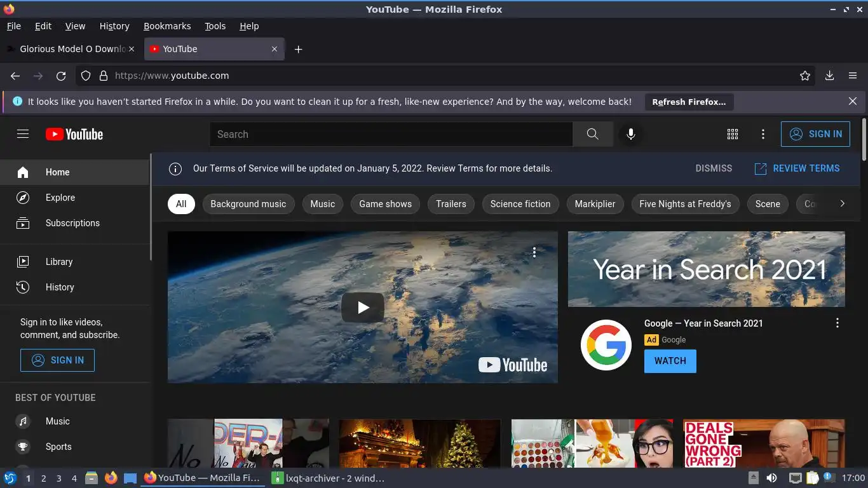Click the site security padlock icon

(x=104, y=76)
